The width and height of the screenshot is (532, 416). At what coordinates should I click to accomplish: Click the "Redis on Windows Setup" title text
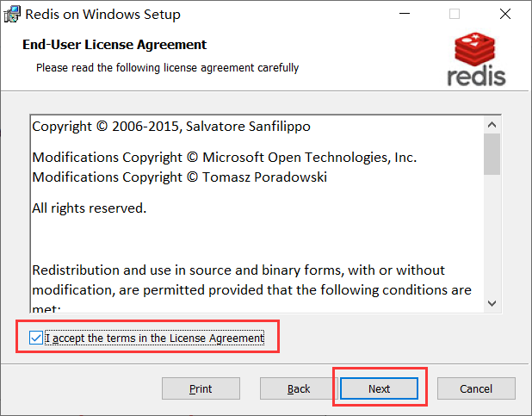tap(102, 15)
